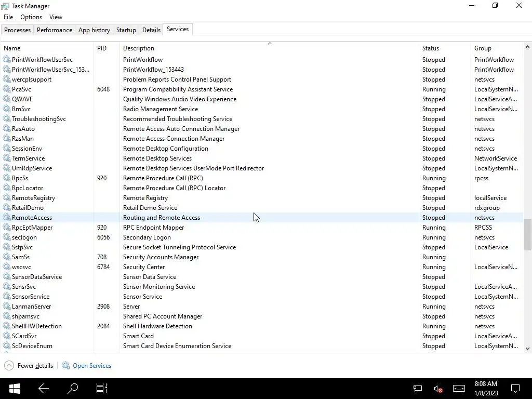Viewport: 532px width, 399px height.
Task: Click the scrollbar down arrow
Action: tap(528, 348)
